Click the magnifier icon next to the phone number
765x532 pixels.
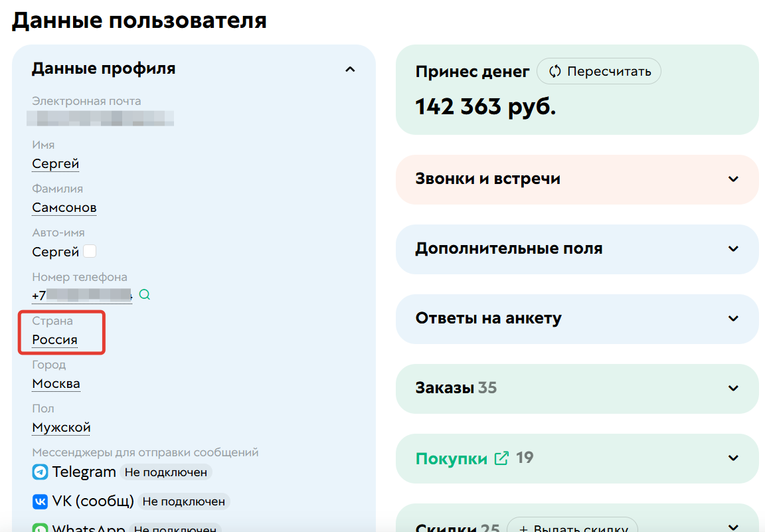point(144,294)
